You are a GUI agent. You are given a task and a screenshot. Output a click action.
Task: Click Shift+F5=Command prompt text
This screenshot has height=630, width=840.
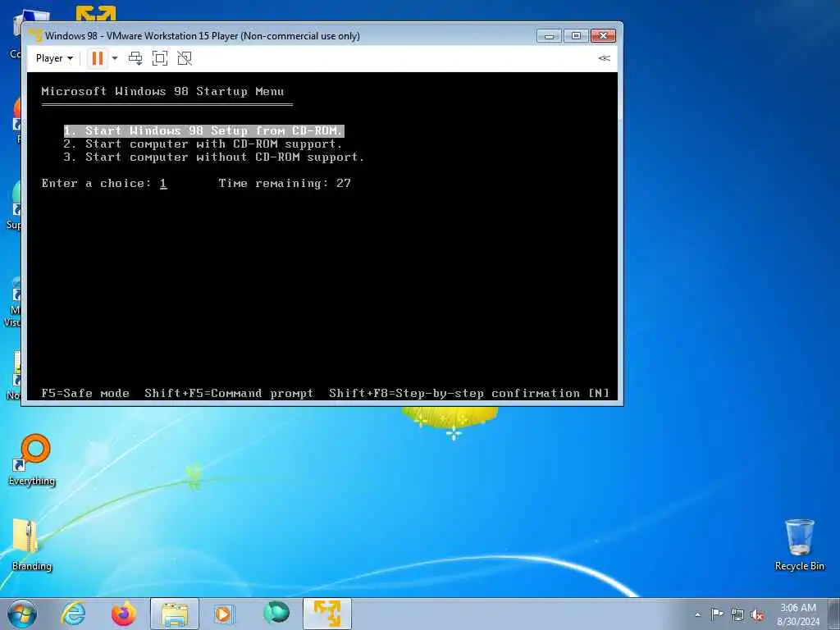[x=229, y=393]
